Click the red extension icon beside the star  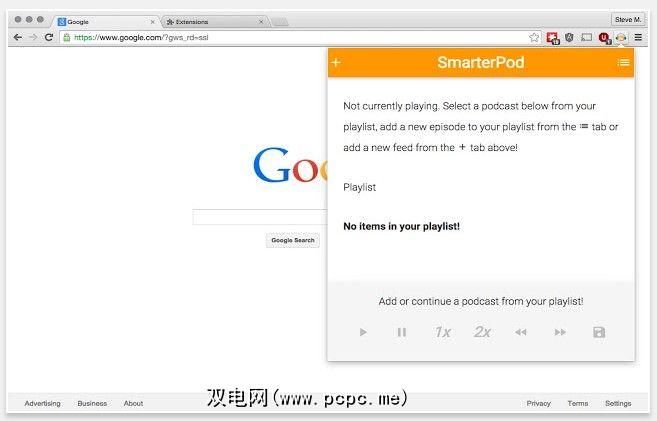553,38
